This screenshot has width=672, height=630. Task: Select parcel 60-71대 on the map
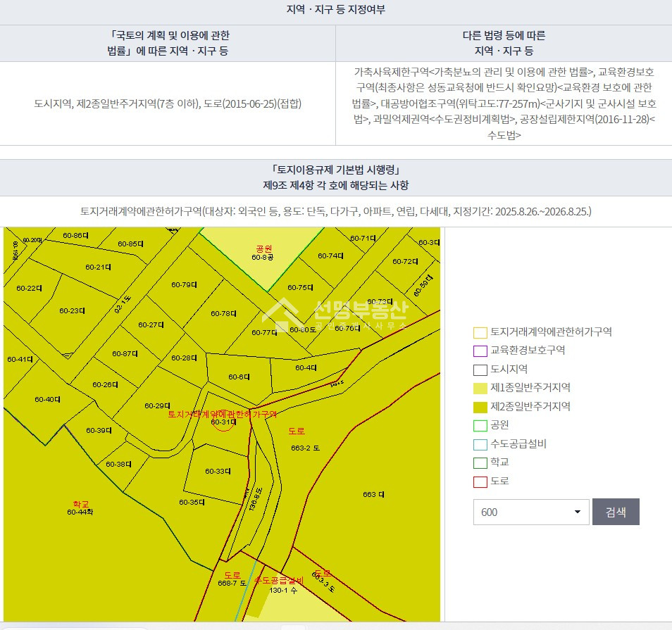tap(363, 238)
